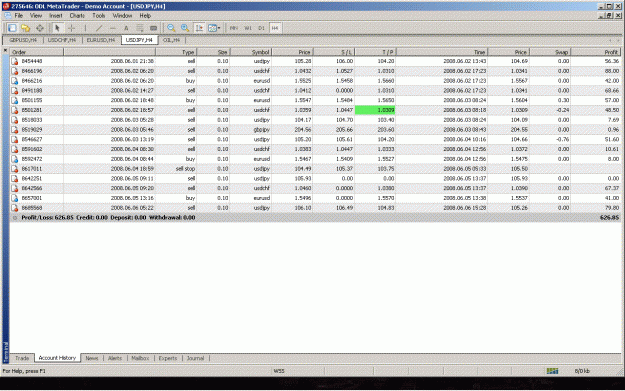Open the Tools menu

tap(98, 16)
